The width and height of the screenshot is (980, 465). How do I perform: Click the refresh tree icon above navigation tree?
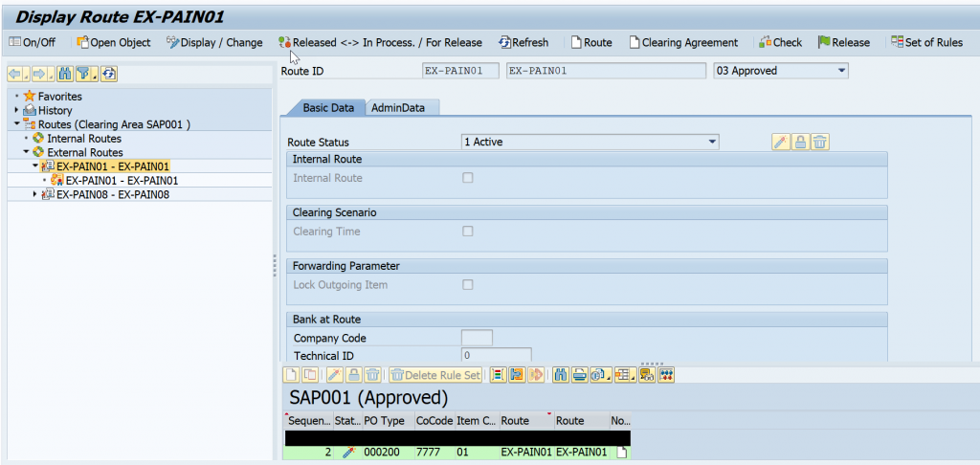click(109, 75)
